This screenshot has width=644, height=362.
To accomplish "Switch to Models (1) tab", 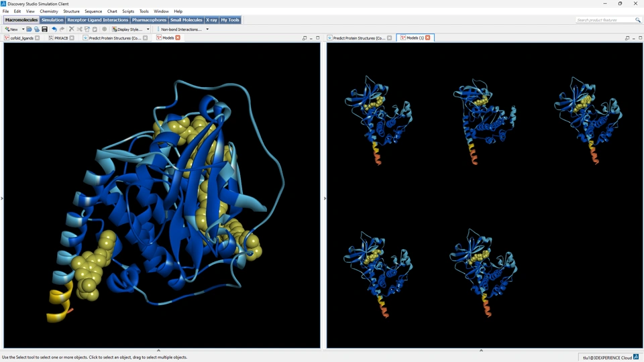I will pos(415,38).
